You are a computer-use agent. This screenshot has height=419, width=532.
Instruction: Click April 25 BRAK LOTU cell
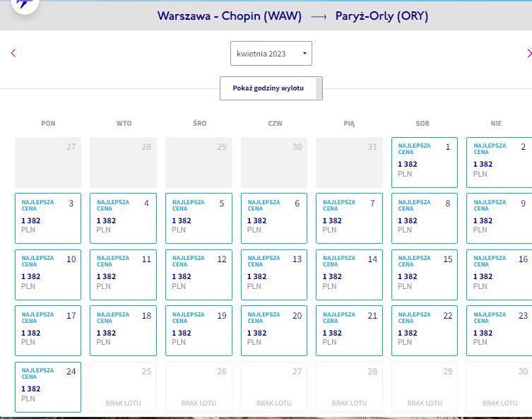click(x=123, y=386)
